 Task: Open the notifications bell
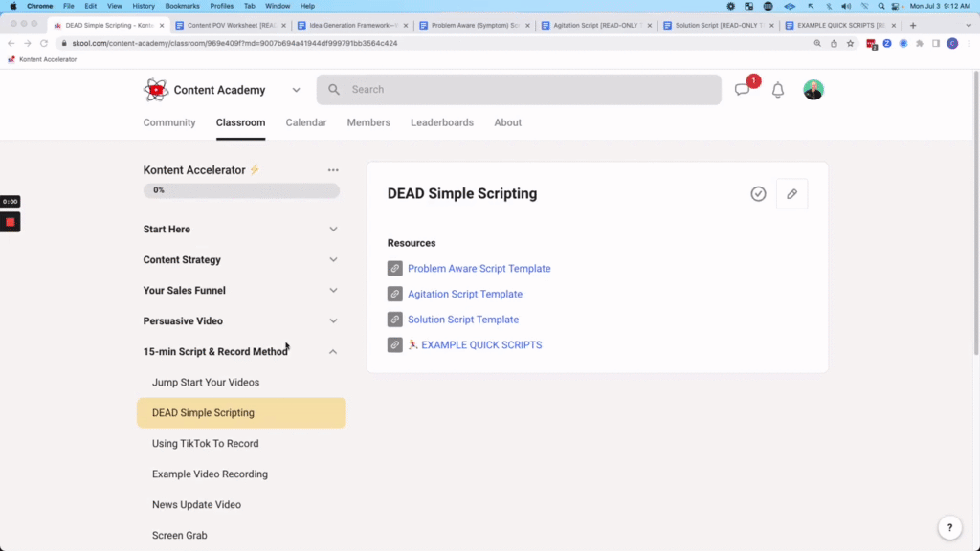[777, 90]
